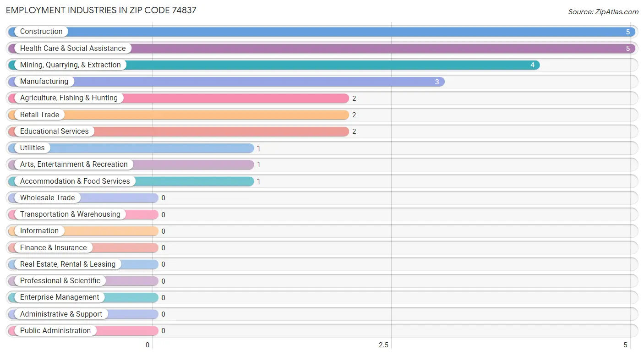Viewport: 644px width, 356px height.
Task: Select the Enterprise Management label
Action: tap(60, 297)
